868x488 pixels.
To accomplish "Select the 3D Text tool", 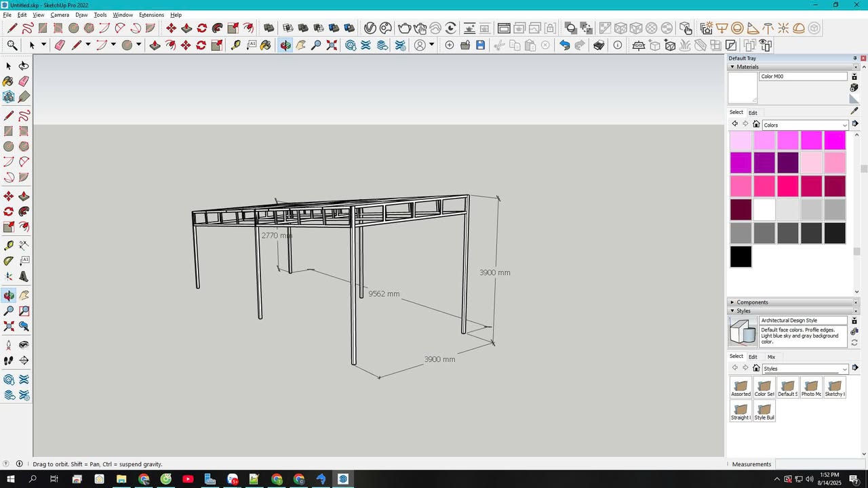I will pos(24,277).
